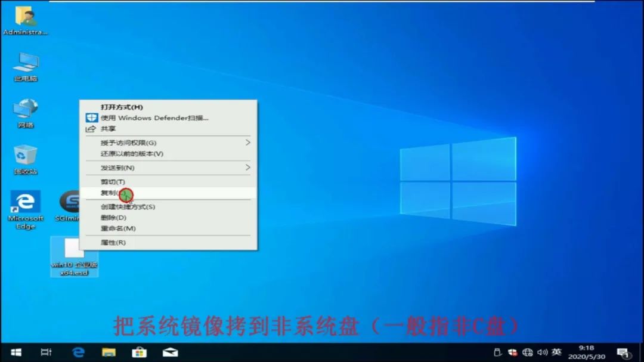Click the volume speaker tray icon
644x362 pixels.
click(542, 352)
